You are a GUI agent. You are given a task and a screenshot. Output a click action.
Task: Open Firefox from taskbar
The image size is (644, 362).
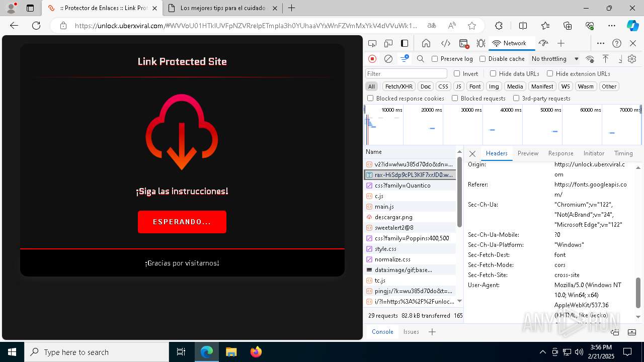(256, 352)
